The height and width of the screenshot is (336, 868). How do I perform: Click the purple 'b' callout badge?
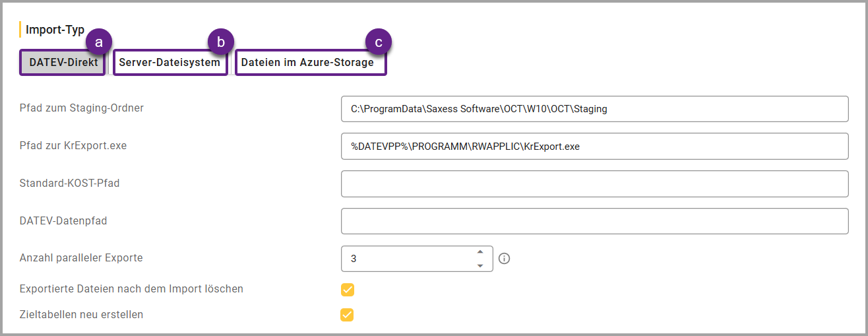click(221, 42)
